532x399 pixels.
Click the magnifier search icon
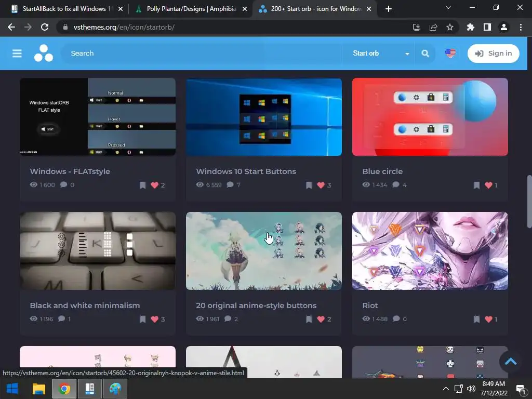(425, 54)
